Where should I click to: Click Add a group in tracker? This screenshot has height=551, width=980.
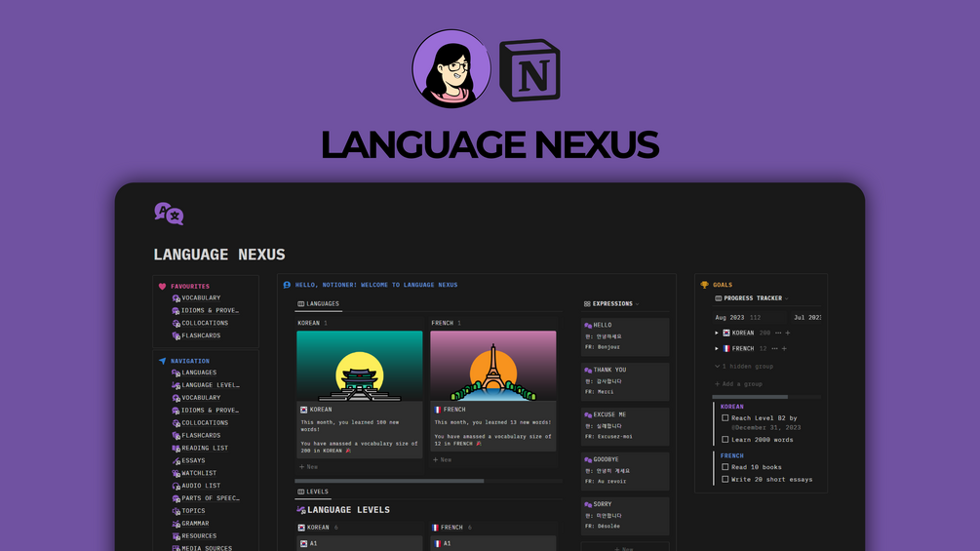tap(738, 384)
